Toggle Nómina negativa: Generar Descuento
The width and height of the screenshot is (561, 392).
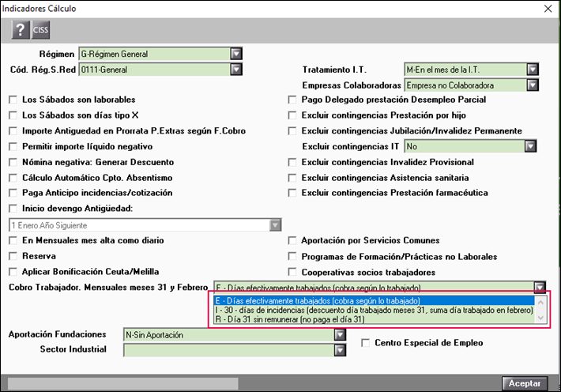(x=13, y=162)
